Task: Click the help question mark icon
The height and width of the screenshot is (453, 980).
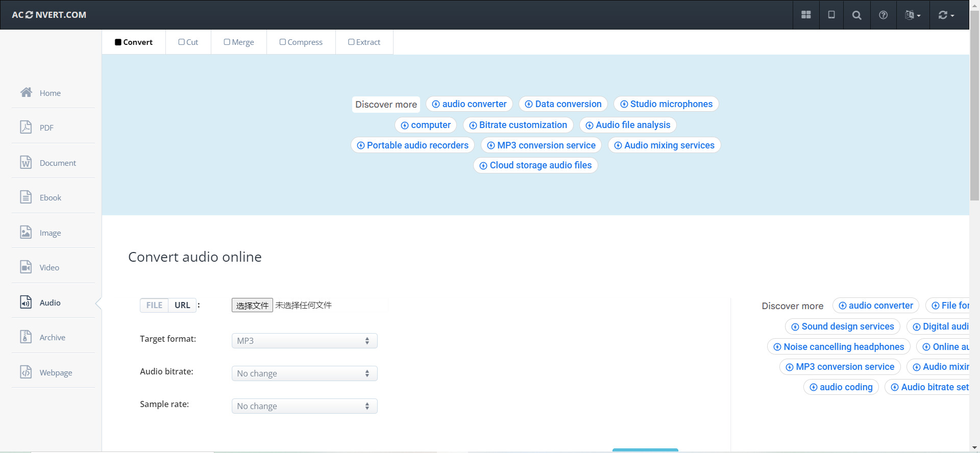Action: point(883,15)
